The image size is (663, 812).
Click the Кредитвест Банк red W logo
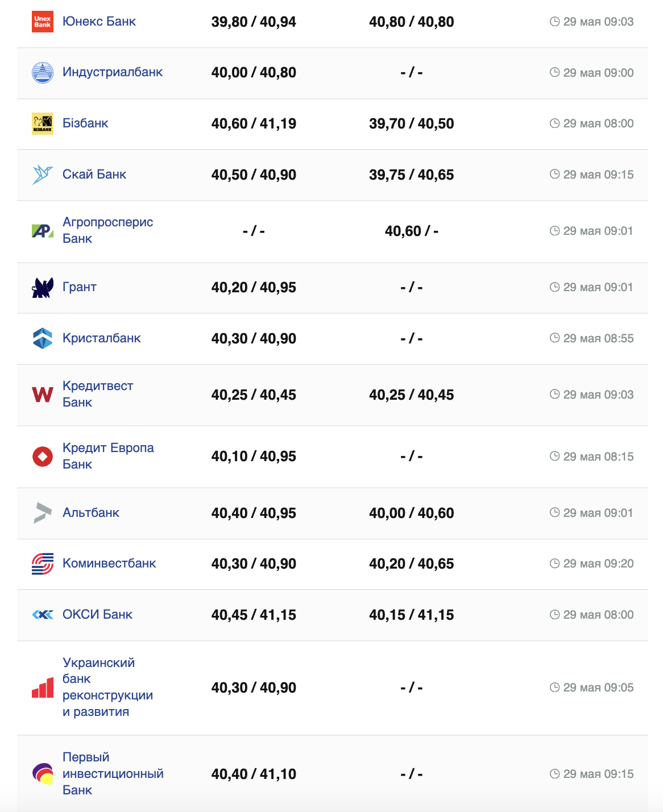coord(43,395)
